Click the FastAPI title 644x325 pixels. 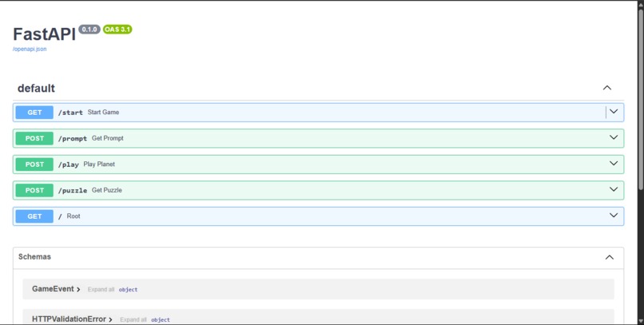45,34
